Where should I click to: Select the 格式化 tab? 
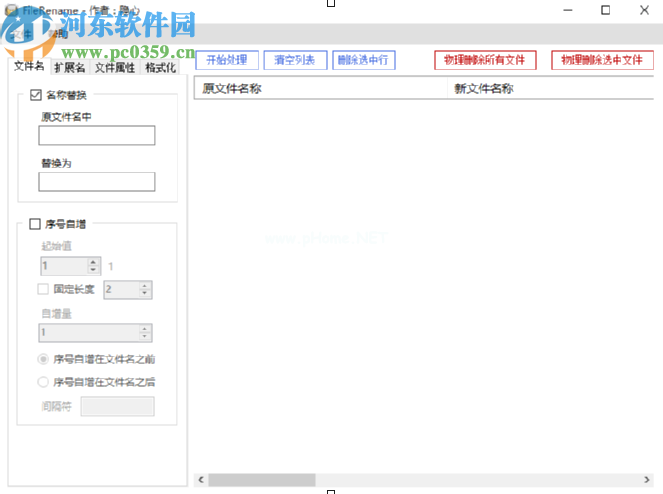[160, 68]
